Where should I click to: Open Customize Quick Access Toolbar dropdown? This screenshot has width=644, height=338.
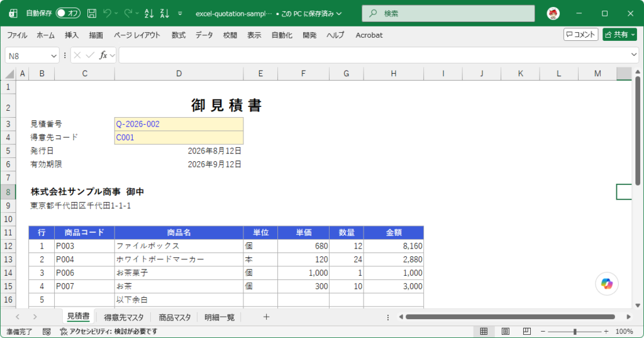tap(180, 14)
